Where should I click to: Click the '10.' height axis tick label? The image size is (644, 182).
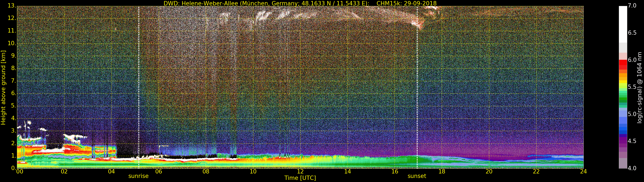point(12,43)
